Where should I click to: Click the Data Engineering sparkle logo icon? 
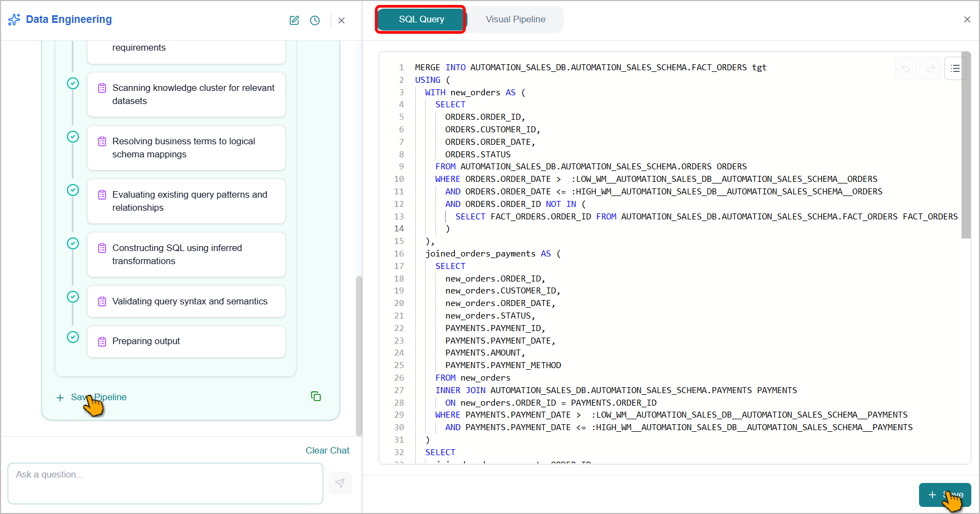coord(14,20)
